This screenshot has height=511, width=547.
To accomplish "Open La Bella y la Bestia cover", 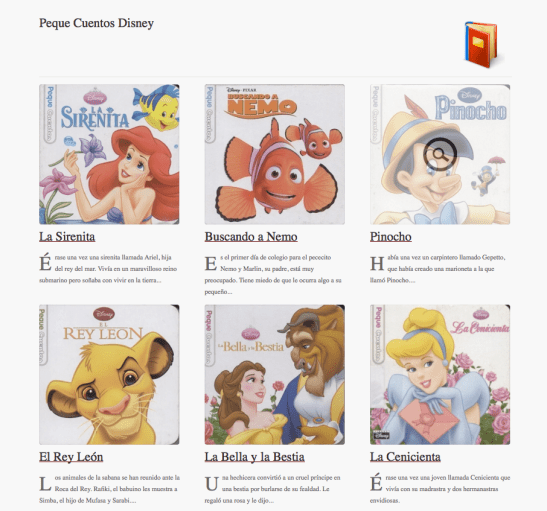I will (275, 375).
